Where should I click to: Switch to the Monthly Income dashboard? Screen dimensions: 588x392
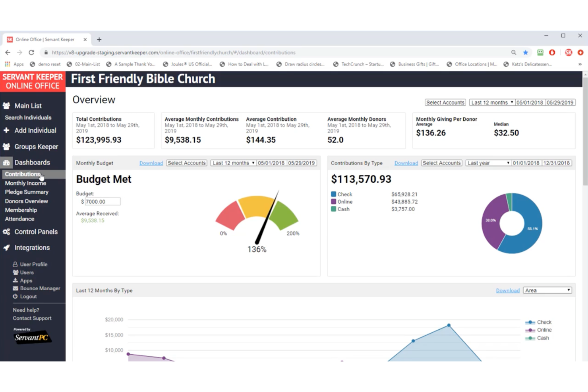(25, 183)
